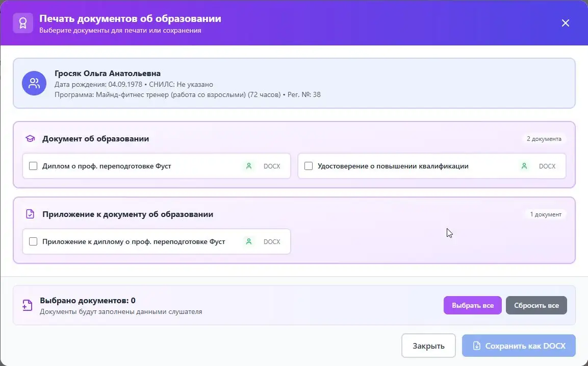Screen dimensions: 588x366
Task: Click the document check icon beside Приложение
Action: point(30,214)
